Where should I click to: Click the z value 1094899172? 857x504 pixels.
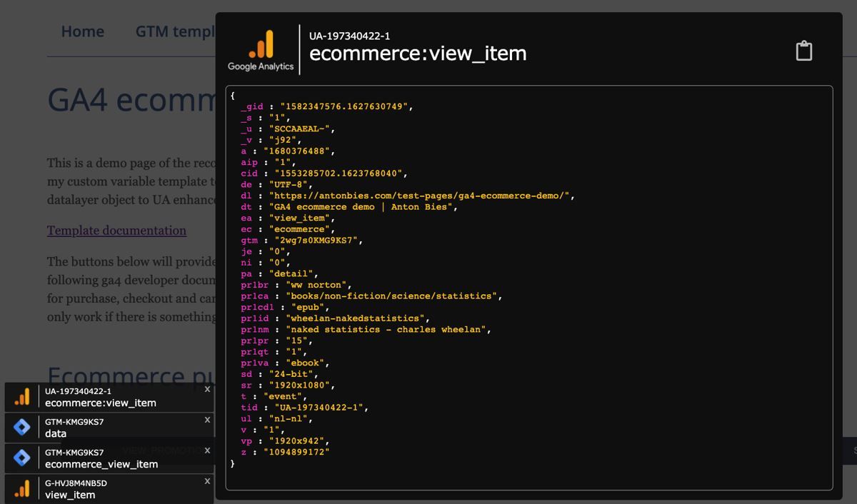(296, 452)
